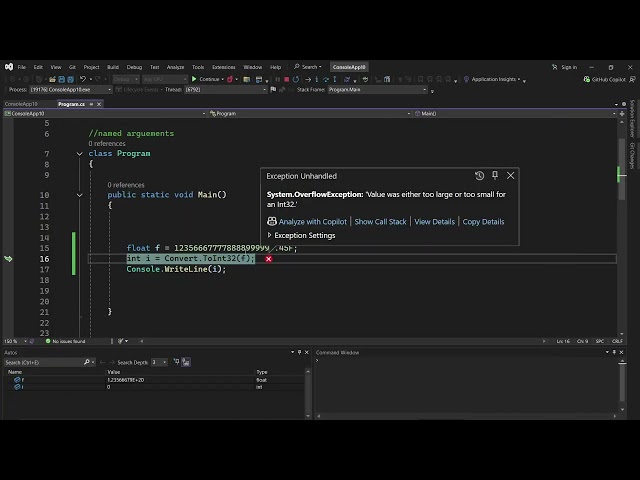Open the ConsoleApp10 project navigation dropdown
Viewport: 640px width, 480px height.
click(104, 113)
